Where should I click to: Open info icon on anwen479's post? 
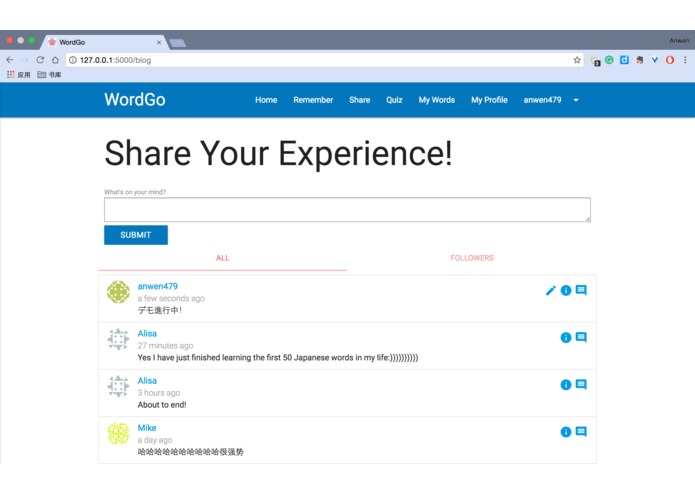point(566,290)
